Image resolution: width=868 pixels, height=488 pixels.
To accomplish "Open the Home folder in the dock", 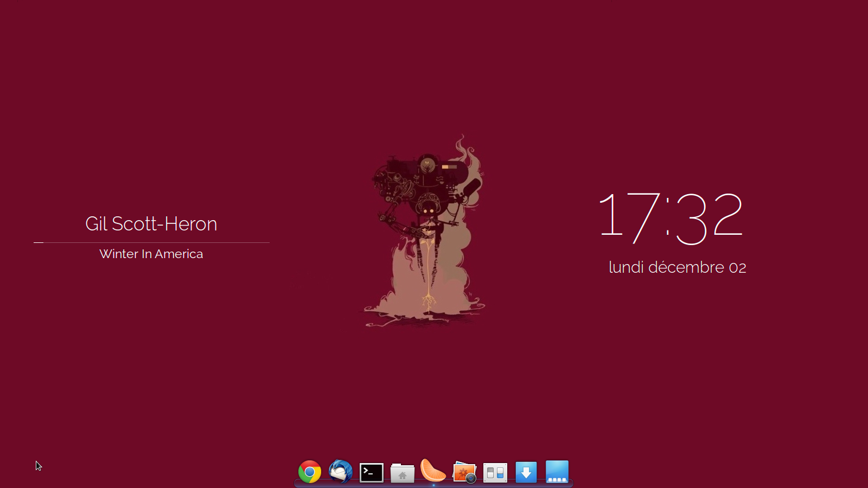I will tap(403, 473).
